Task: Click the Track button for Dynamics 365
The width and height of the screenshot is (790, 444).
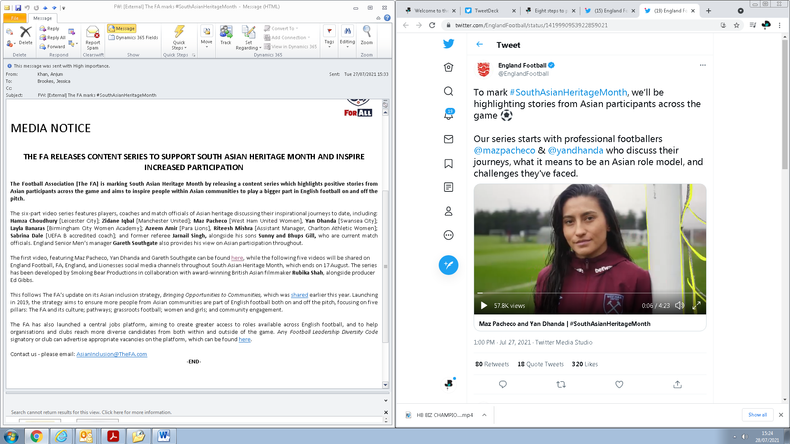Action: click(226, 35)
